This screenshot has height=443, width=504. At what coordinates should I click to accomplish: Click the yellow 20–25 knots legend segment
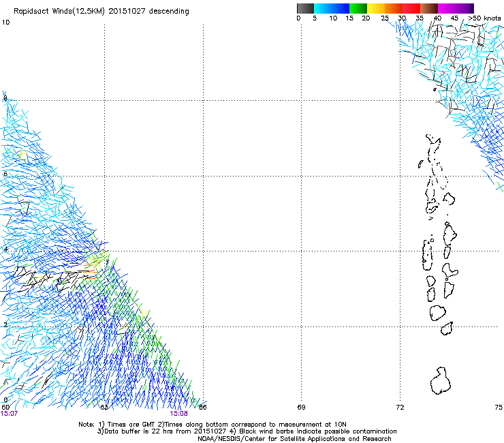click(376, 8)
